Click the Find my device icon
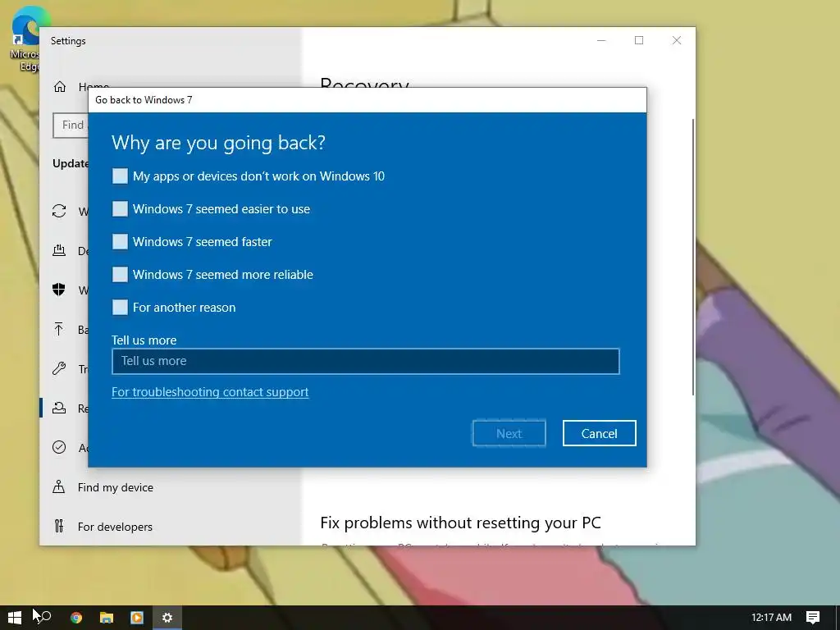This screenshot has height=630, width=840. (59, 487)
